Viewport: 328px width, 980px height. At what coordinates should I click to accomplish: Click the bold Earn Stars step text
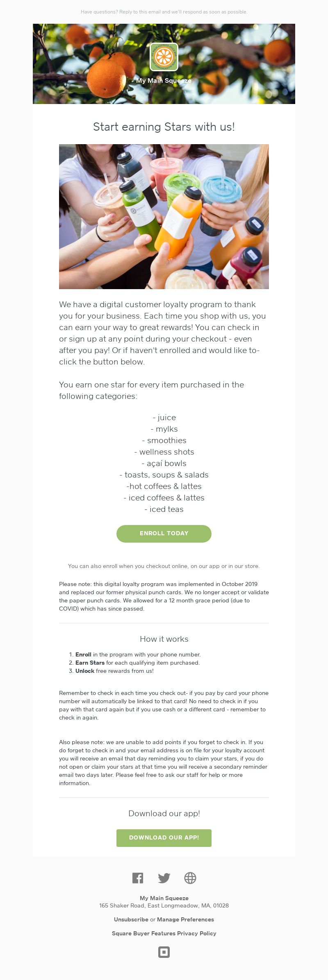[90, 663]
